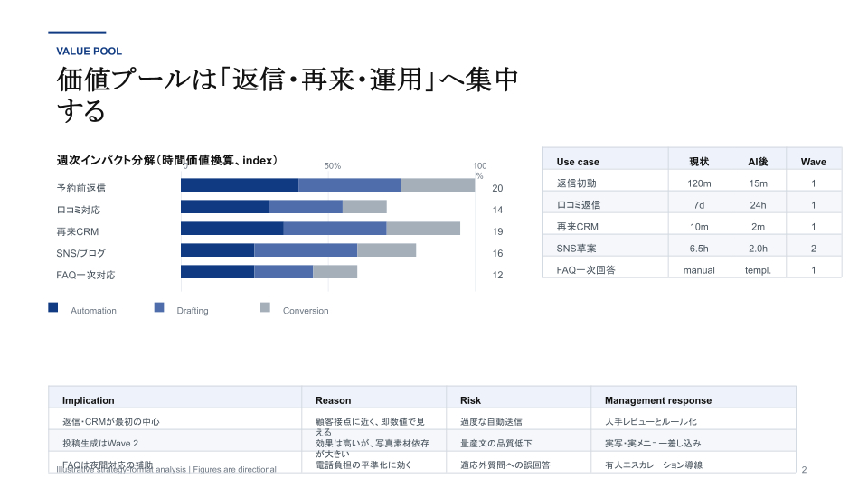Click the value 19 beside 再来CRM bar
Image resolution: width=868 pixels, height=488 pixels.
click(x=497, y=232)
